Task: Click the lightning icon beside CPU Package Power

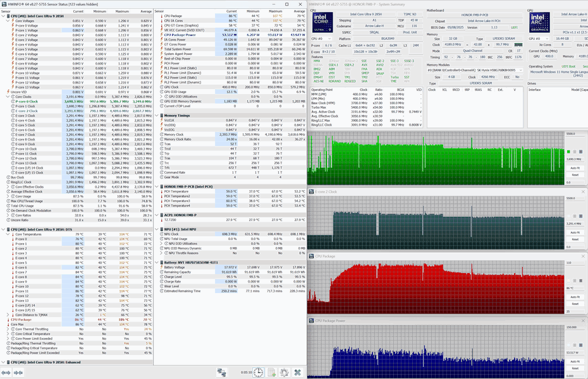Action: click(x=162, y=35)
